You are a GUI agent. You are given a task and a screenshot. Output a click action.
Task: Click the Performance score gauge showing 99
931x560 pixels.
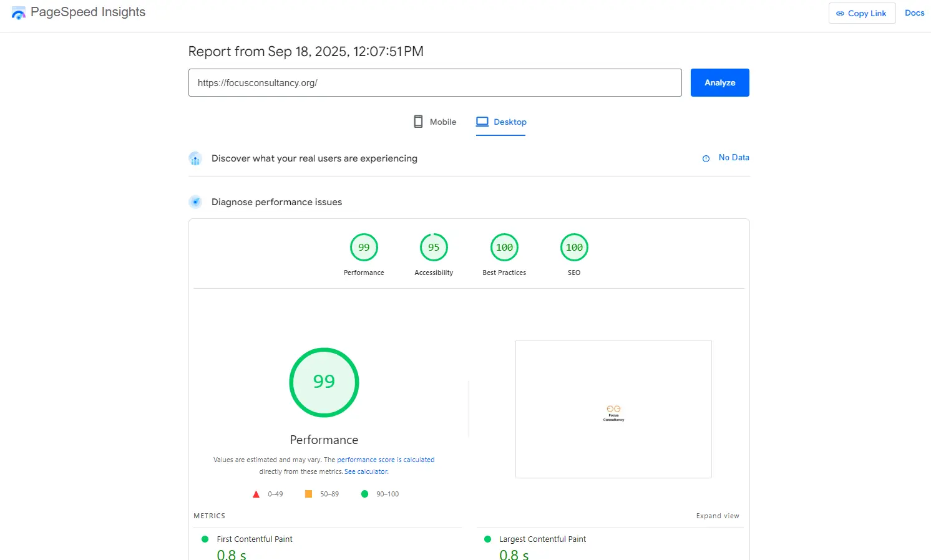click(364, 247)
